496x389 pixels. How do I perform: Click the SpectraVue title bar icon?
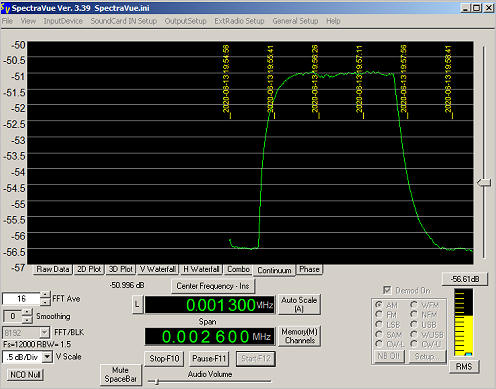coord(5,8)
